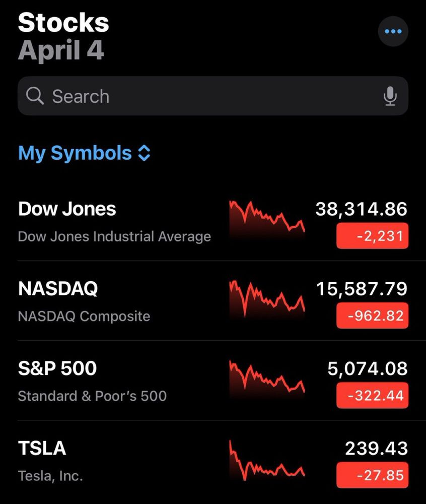The height and width of the screenshot is (504, 426).
Task: Expand the My Symbols watchlist dropdown
Action: tap(75, 153)
